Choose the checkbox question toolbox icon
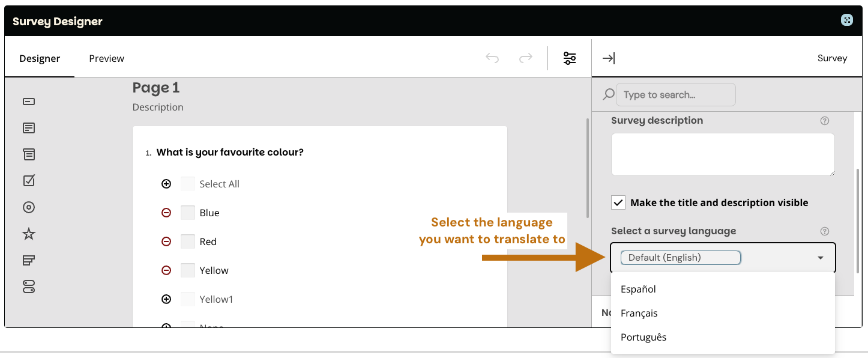The height and width of the screenshot is (358, 868). click(29, 180)
